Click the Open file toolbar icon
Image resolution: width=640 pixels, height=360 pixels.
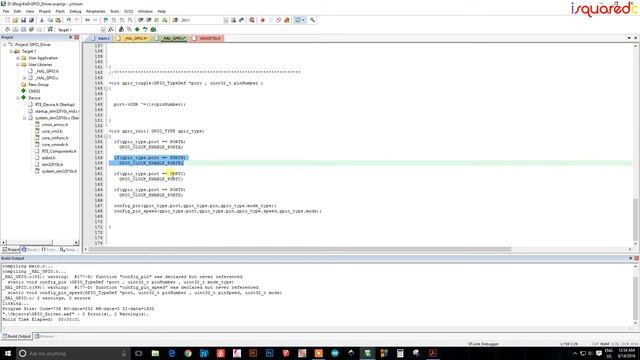[15, 20]
